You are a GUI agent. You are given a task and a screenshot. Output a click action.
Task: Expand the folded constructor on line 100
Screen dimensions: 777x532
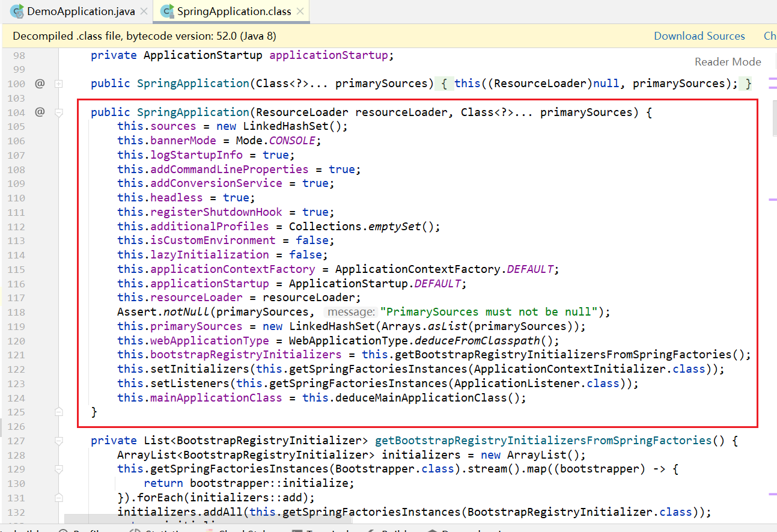coord(59,84)
